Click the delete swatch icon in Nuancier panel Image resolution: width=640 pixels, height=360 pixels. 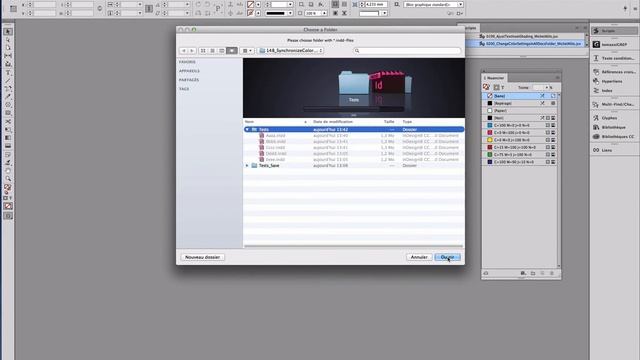552,273
